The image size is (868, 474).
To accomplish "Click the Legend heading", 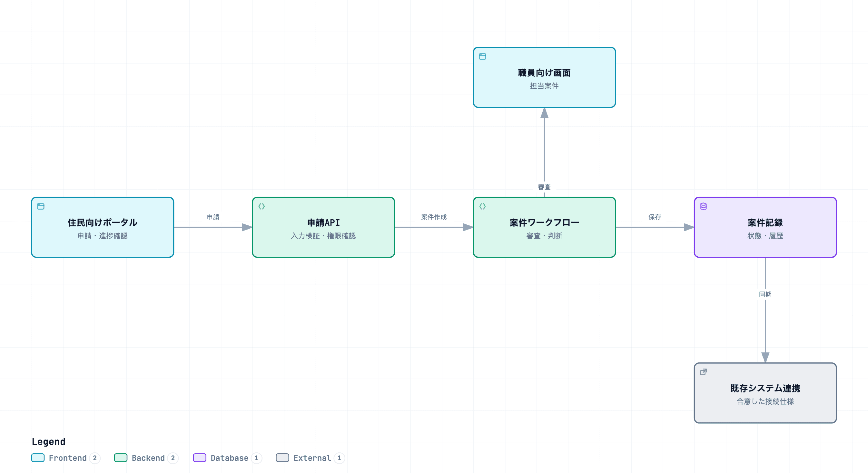I will pyautogui.click(x=48, y=442).
